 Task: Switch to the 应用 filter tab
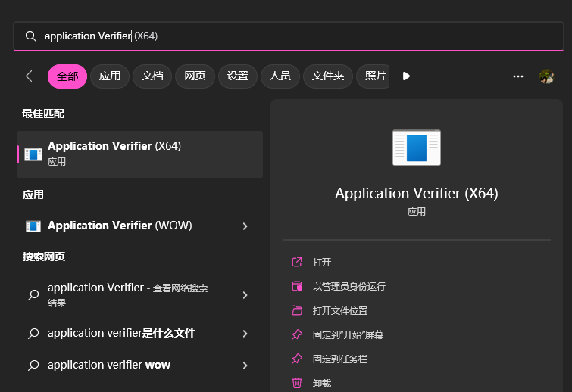(x=110, y=76)
